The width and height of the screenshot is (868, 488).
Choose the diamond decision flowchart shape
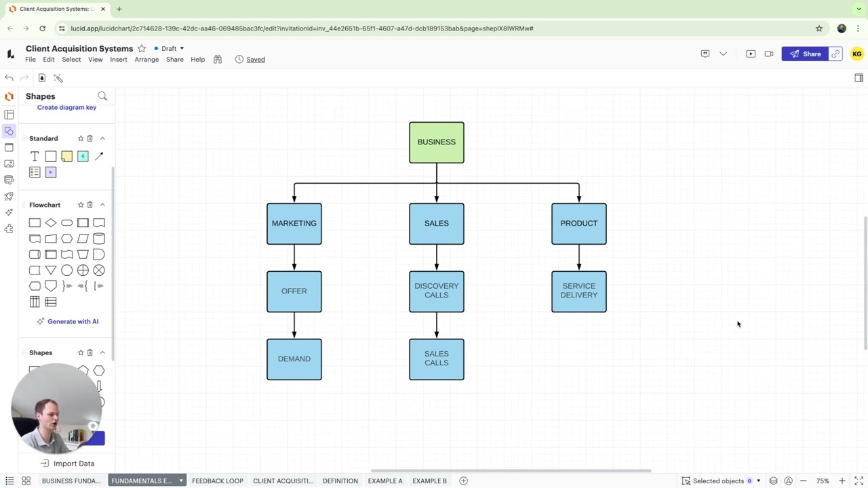[x=51, y=223]
